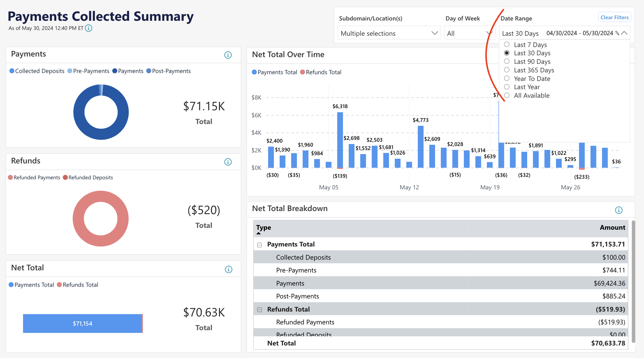This screenshot has height=358, width=644.
Task: Click the Collected Deposits legend marker
Action: click(x=12, y=71)
